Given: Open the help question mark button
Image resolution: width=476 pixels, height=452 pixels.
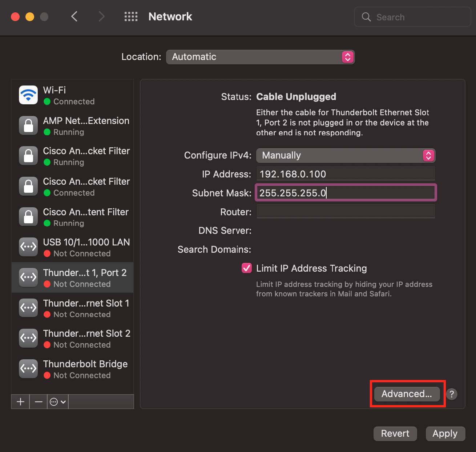Looking at the screenshot, I should [452, 394].
